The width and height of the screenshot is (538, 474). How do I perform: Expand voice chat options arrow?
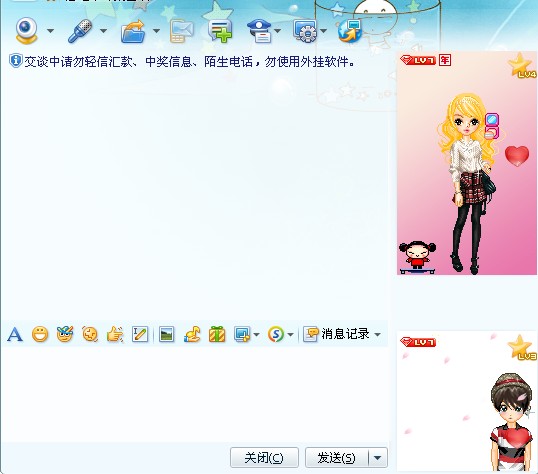pyautogui.click(x=103, y=31)
